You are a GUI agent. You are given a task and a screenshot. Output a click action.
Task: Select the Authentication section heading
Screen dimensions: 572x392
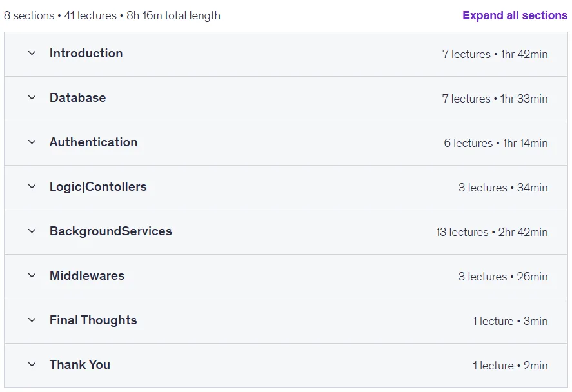[x=94, y=142]
